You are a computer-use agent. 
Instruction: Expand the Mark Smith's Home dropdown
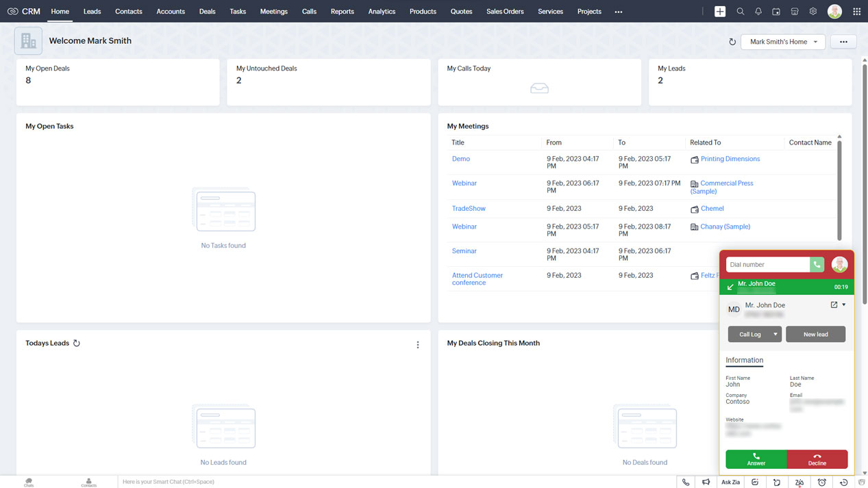click(x=783, y=42)
